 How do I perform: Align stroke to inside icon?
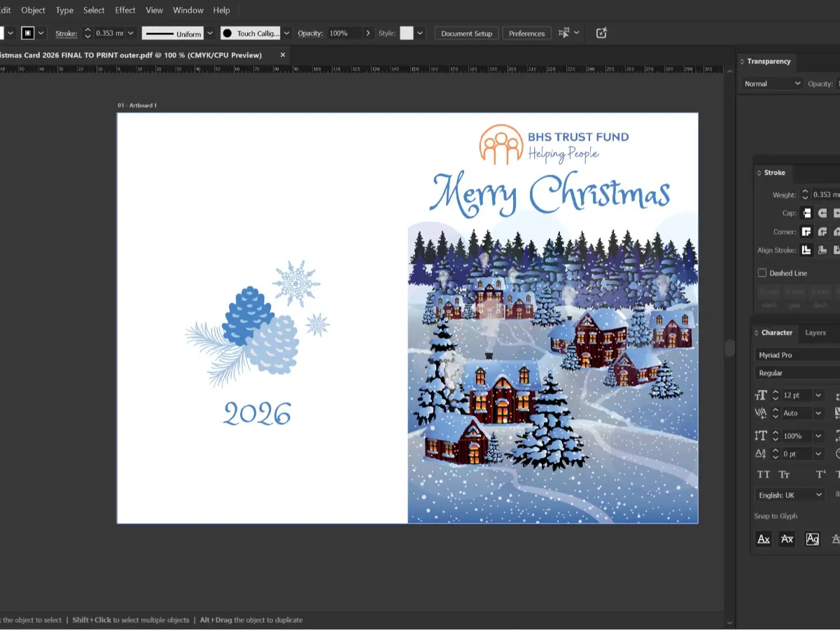point(822,250)
